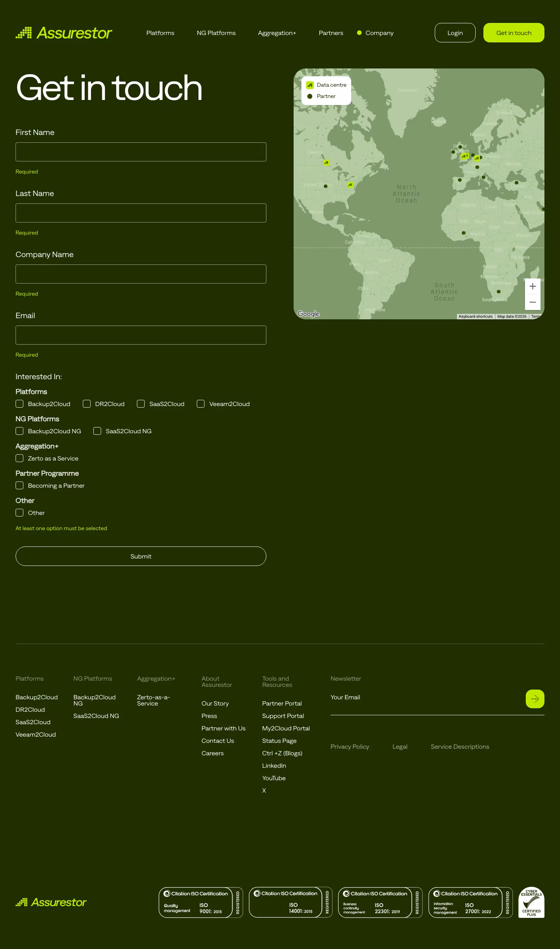Image resolution: width=560 pixels, height=949 pixels.
Task: Open the Partner Portal footer link
Action: [x=282, y=704]
